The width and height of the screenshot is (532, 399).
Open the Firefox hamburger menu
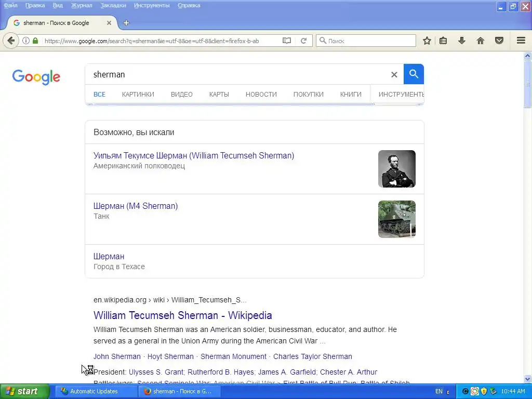tap(521, 41)
